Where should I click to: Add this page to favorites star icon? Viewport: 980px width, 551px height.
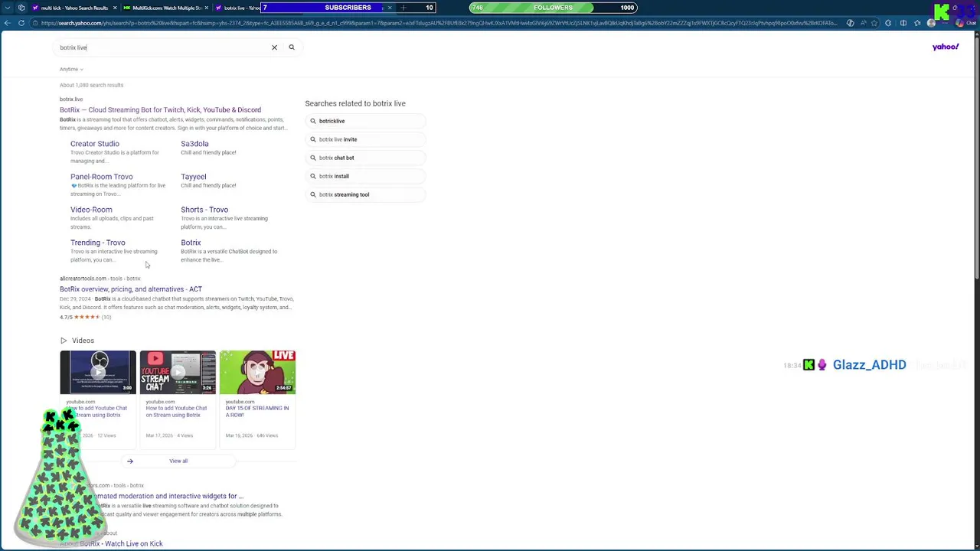click(x=874, y=23)
